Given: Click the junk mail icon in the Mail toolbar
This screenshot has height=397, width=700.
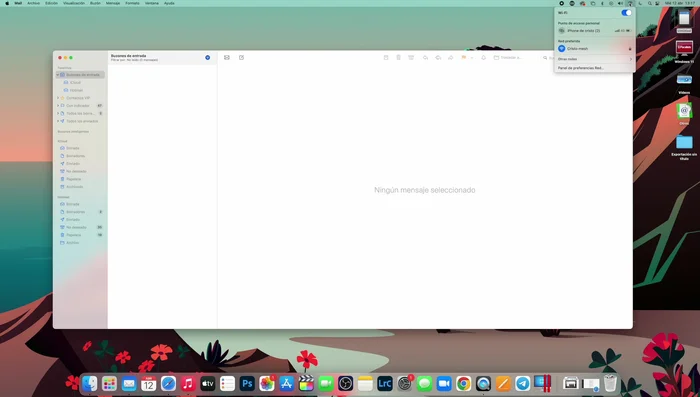Looking at the screenshot, I should click(411, 58).
